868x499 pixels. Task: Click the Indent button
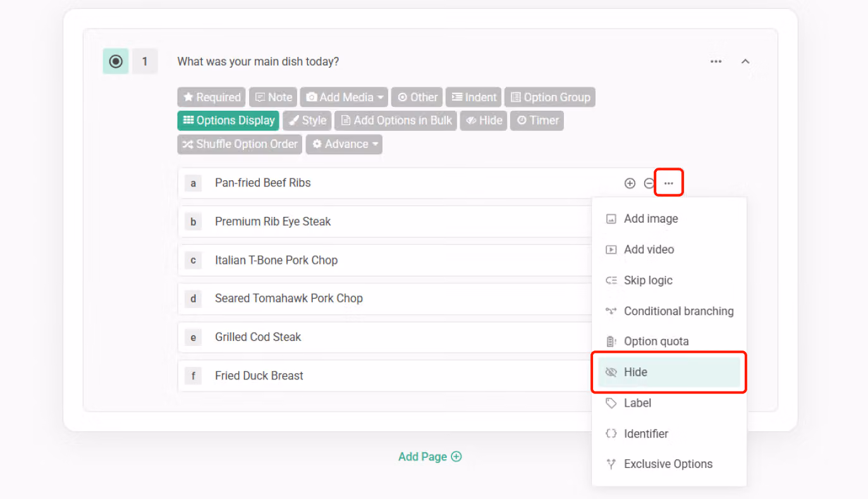[x=474, y=97]
